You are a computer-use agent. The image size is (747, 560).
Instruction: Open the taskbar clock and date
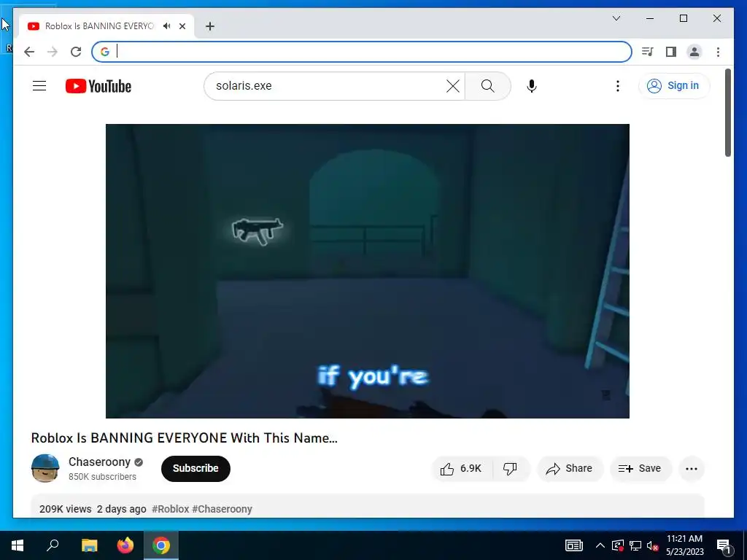(684, 545)
